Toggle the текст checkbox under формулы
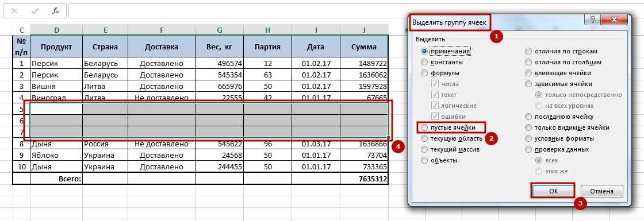Image resolution: width=644 pixels, height=221 pixels. [435, 95]
